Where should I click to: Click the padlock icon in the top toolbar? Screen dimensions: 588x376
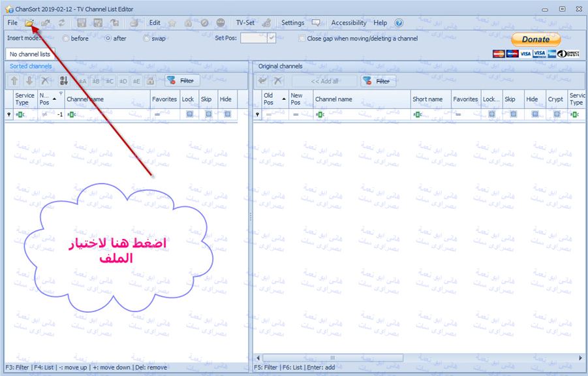point(188,23)
